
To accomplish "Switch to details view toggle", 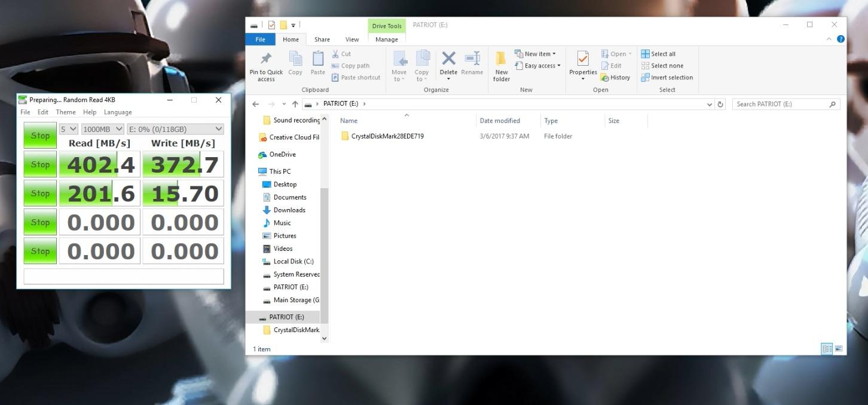I will (827, 349).
